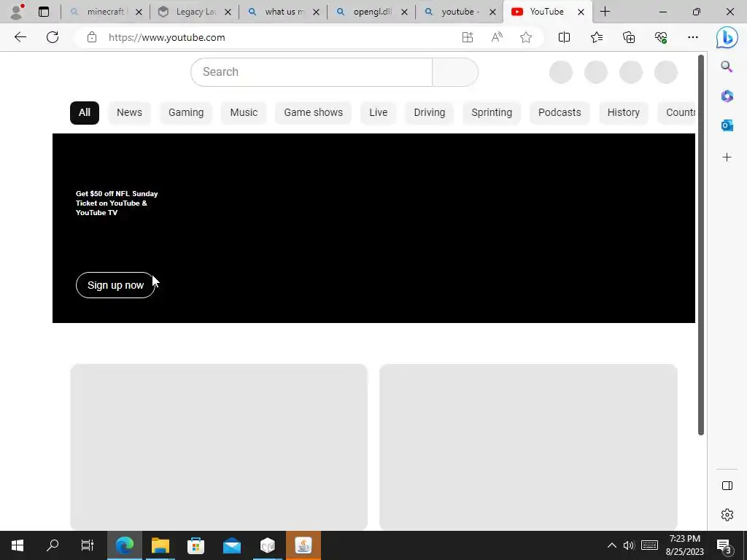Open a new tab with plus
Image resolution: width=747 pixels, height=560 pixels.
[605, 12]
